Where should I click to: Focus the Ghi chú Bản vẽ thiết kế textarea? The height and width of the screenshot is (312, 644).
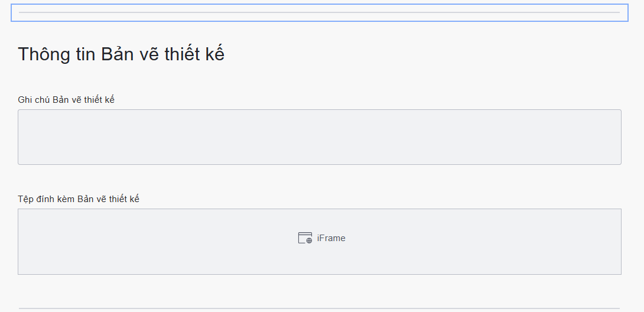click(319, 136)
